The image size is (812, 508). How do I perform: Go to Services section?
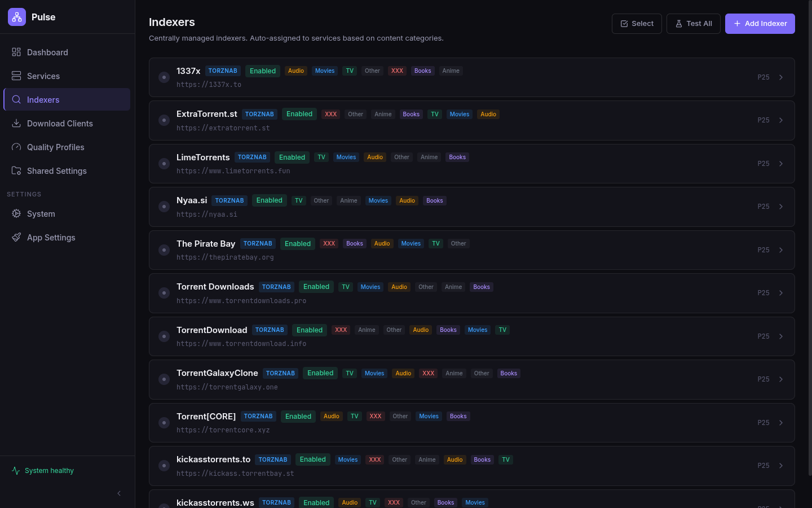click(67, 76)
